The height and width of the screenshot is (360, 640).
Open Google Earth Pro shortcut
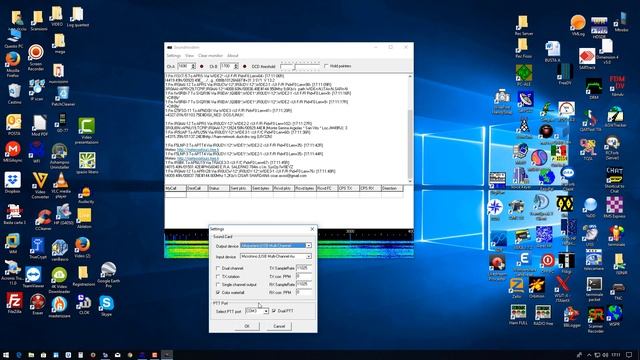point(109,275)
